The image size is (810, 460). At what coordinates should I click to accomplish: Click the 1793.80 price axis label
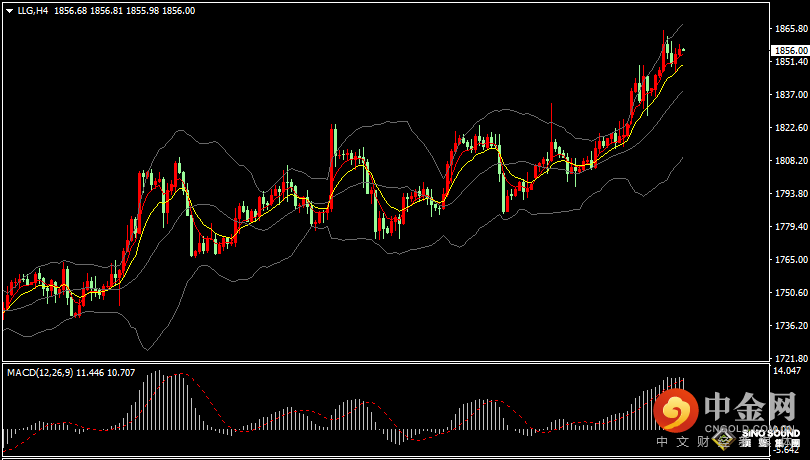[790, 194]
